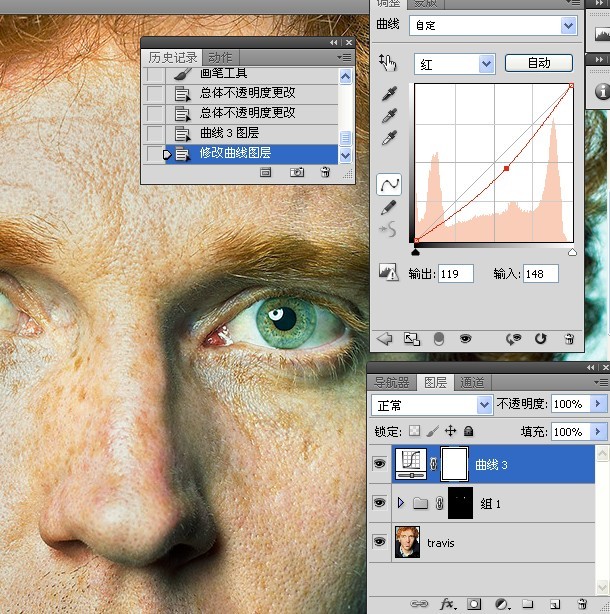Screen dimensions: 610x614
Task: Toggle lock transparent pixels
Action: [x=414, y=431]
